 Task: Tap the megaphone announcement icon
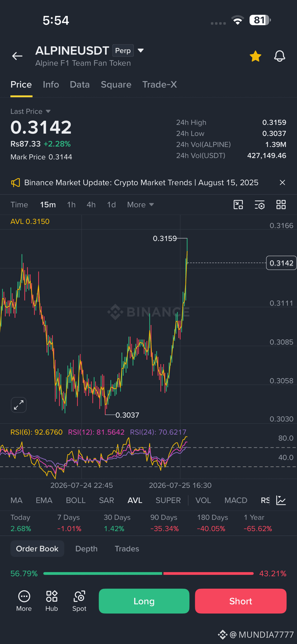coord(15,183)
